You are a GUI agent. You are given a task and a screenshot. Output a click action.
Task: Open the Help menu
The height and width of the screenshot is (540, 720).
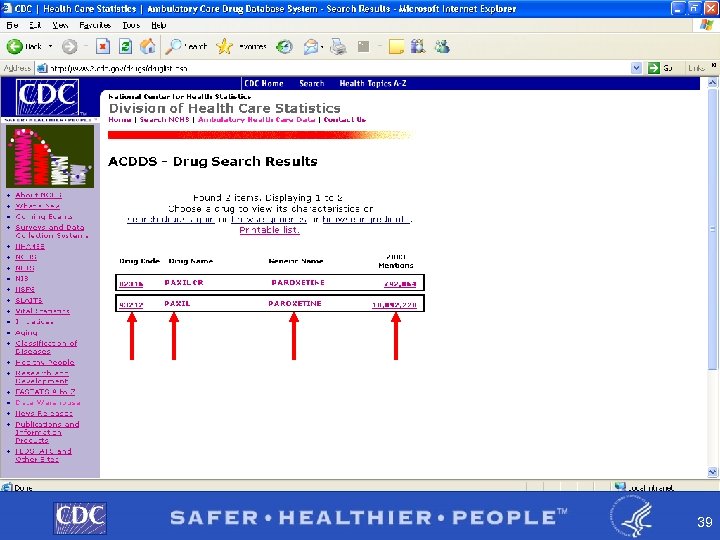point(158,25)
